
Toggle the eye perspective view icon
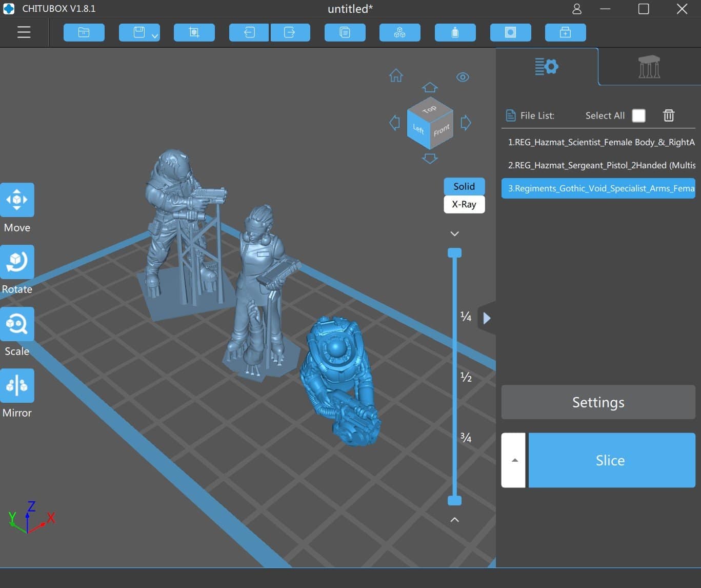[x=463, y=77]
